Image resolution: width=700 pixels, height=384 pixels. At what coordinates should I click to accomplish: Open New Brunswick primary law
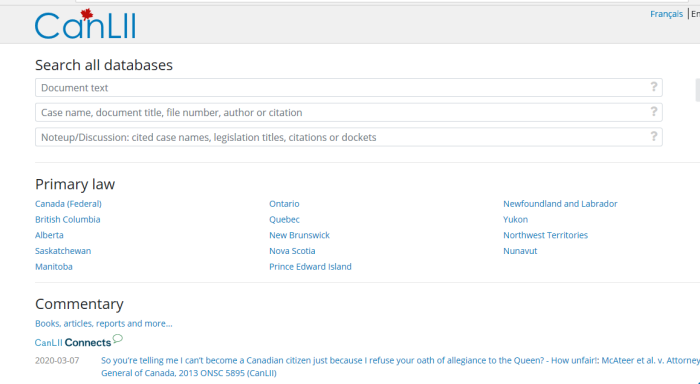[299, 235]
